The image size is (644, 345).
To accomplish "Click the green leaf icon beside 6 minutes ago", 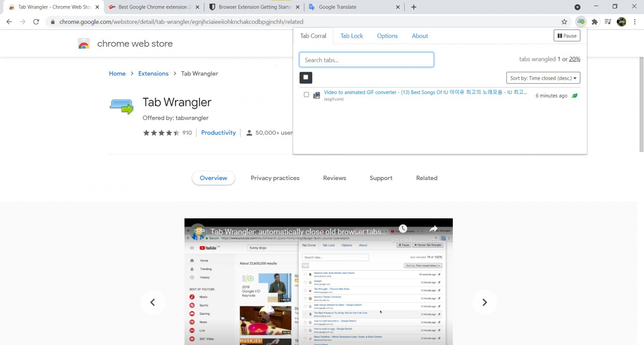I will [x=575, y=96].
